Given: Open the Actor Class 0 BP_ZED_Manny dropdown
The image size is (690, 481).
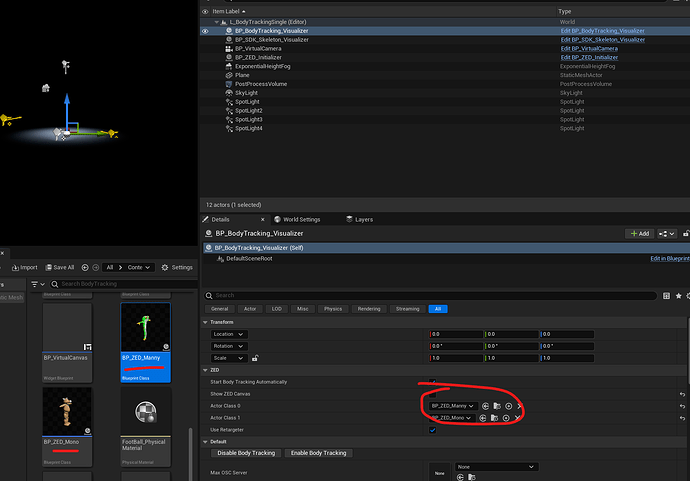Looking at the screenshot, I should point(451,405).
